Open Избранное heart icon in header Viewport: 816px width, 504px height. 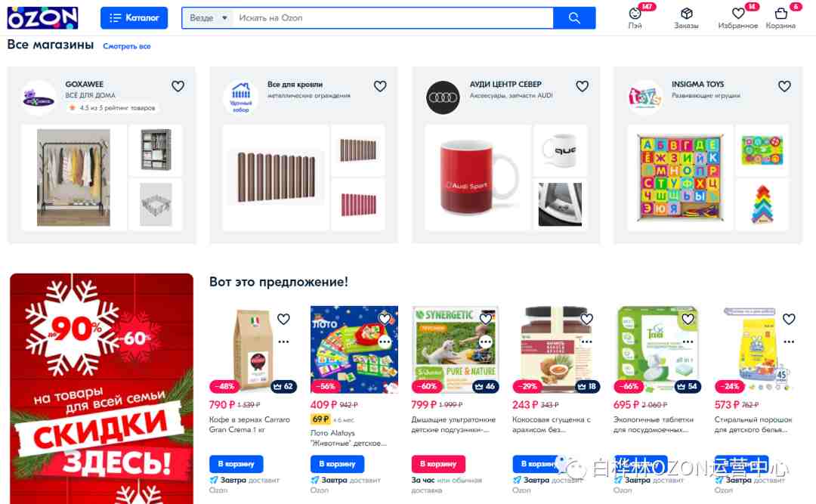[738, 14]
